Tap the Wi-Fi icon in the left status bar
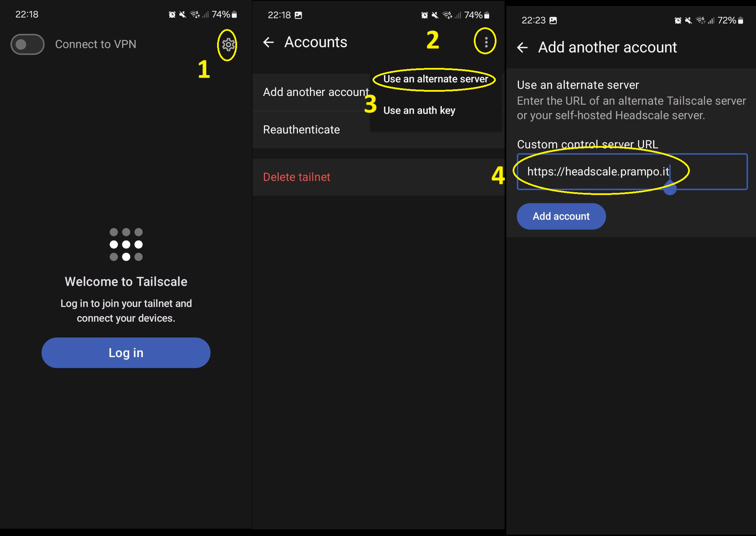The height and width of the screenshot is (536, 756). click(194, 15)
